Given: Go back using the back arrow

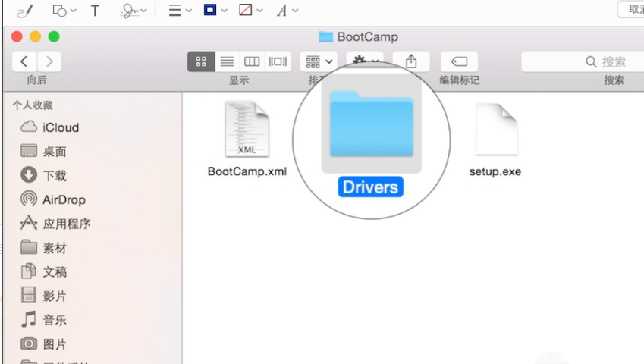Looking at the screenshot, I should tap(25, 61).
